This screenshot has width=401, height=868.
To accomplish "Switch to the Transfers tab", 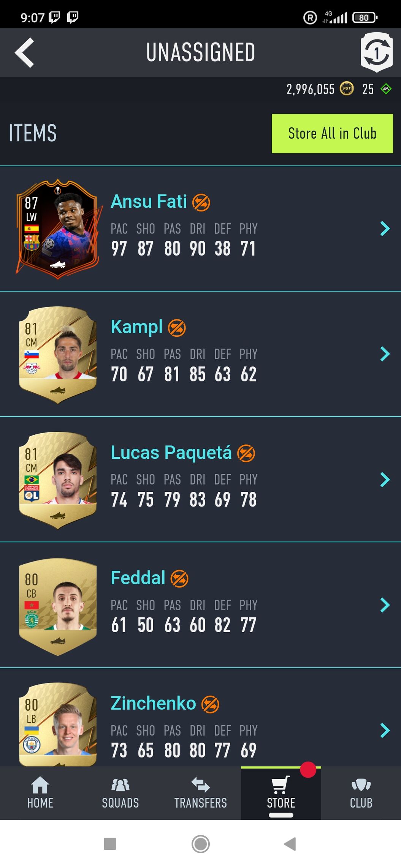I will tap(200, 793).
